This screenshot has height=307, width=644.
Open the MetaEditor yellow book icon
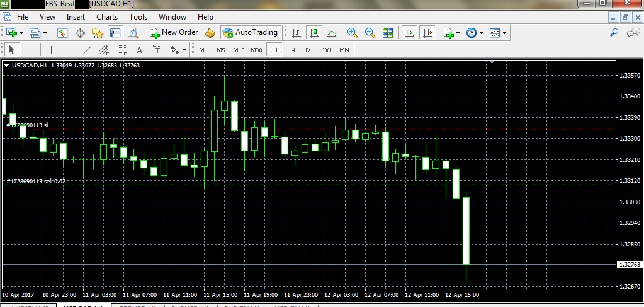[x=210, y=33]
